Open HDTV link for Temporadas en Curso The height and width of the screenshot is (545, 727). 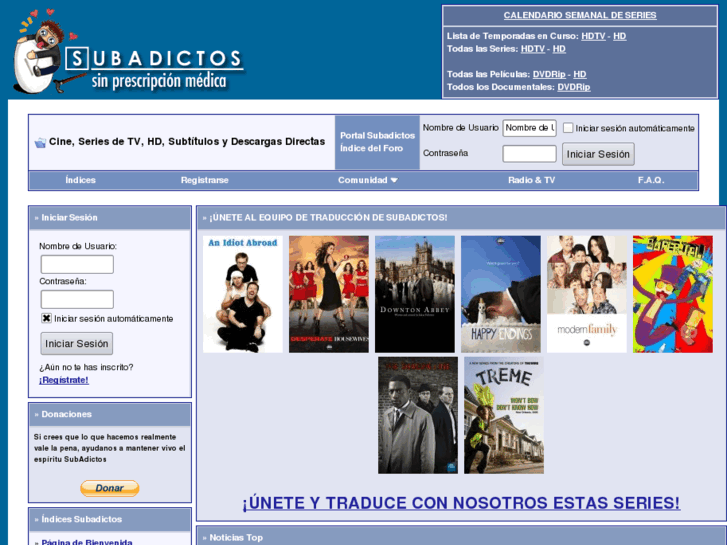point(593,36)
